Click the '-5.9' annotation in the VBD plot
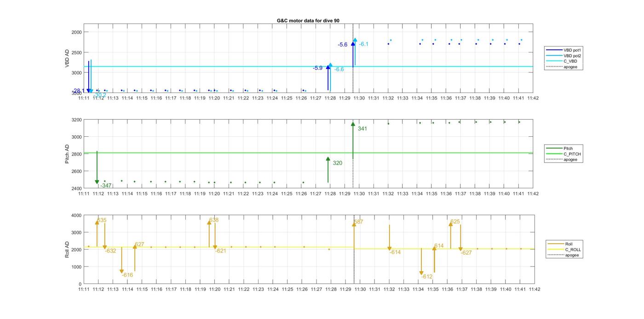The height and width of the screenshot is (319, 644). (318, 68)
